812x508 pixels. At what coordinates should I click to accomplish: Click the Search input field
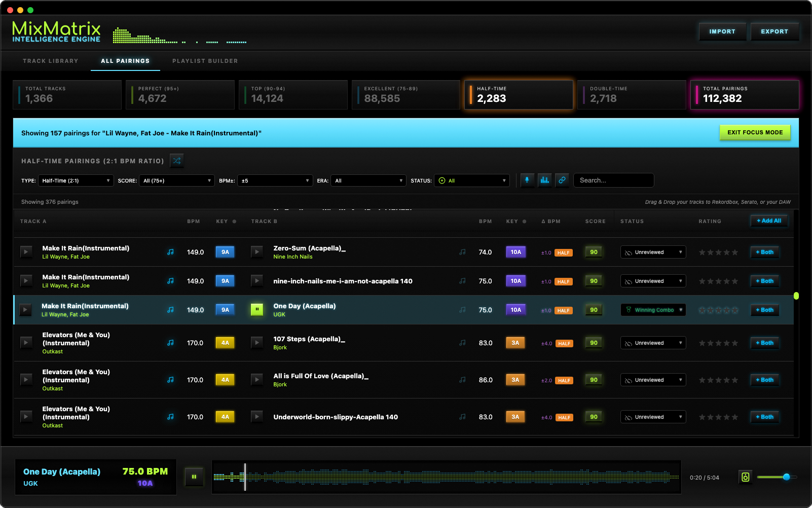tap(613, 180)
